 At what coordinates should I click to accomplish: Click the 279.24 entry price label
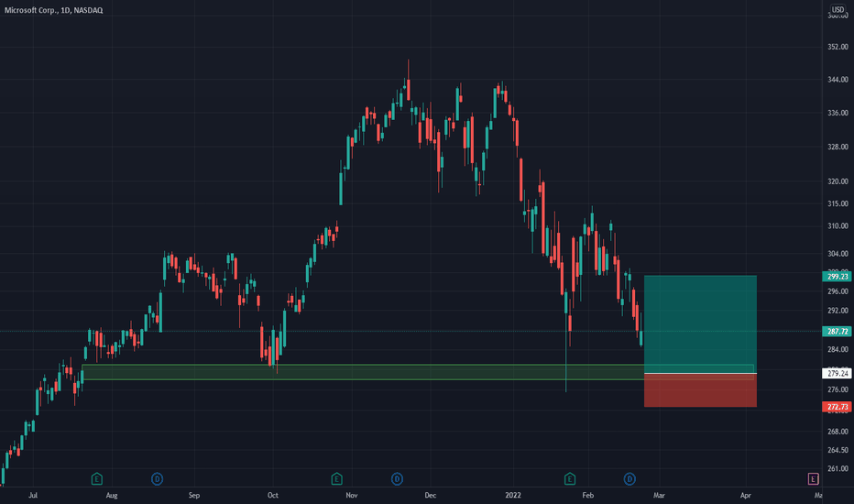(x=838, y=373)
